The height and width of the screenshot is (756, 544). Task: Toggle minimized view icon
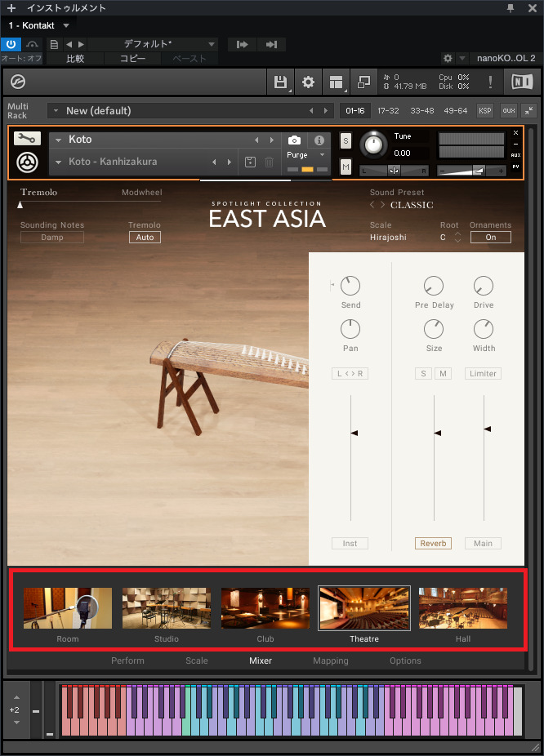click(x=363, y=82)
